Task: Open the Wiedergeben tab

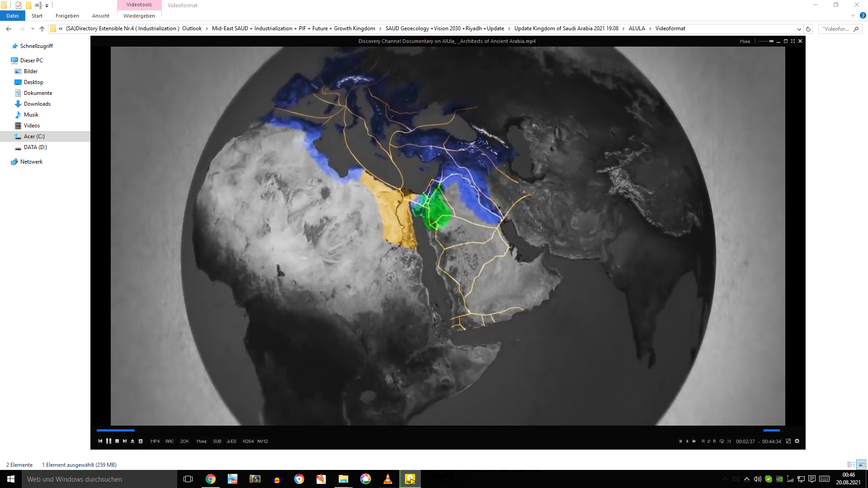Action: pyautogui.click(x=139, y=16)
